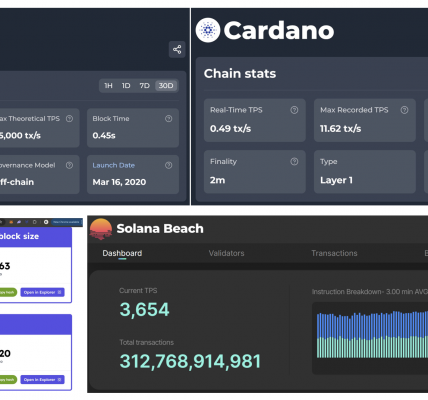Open help icon next to Max Theoretical TPS
The image size is (428, 400).
(69, 119)
